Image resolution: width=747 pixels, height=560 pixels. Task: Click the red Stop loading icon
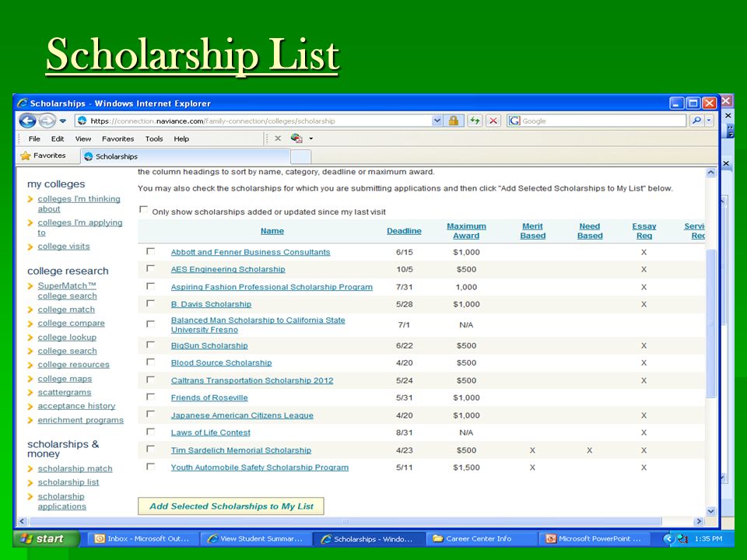coord(493,121)
